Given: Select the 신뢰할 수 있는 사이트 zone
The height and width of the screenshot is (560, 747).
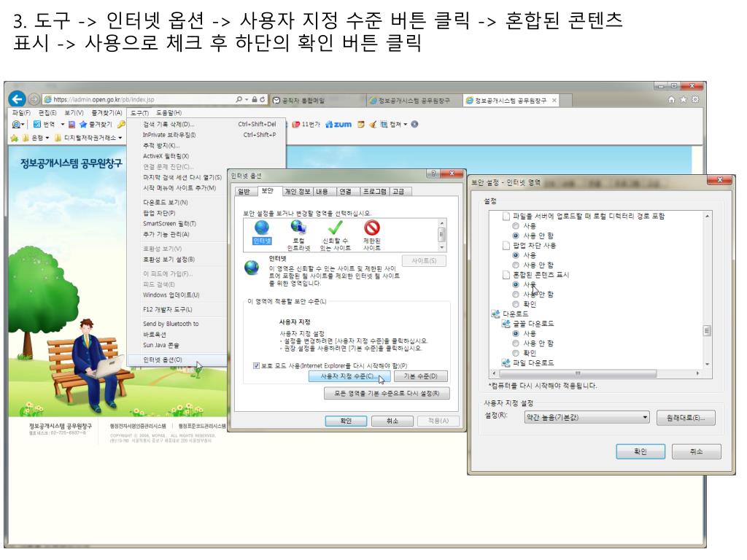Looking at the screenshot, I should click(x=335, y=236).
